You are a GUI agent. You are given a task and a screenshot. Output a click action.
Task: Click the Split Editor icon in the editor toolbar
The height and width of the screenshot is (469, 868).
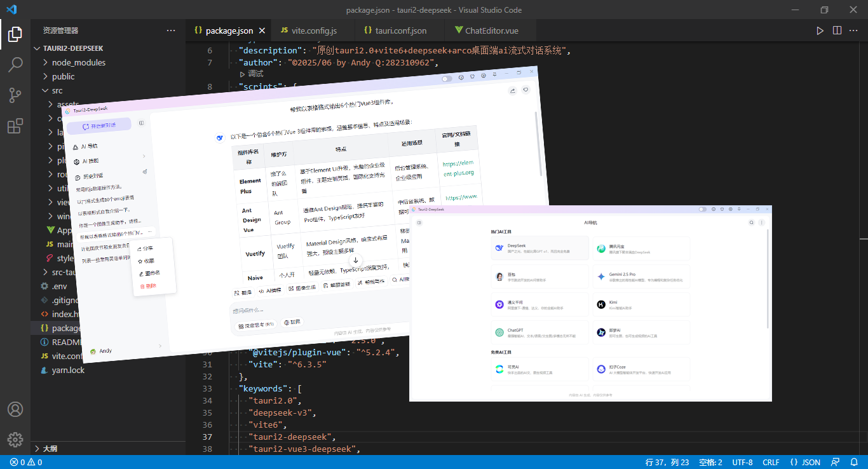pyautogui.click(x=837, y=31)
